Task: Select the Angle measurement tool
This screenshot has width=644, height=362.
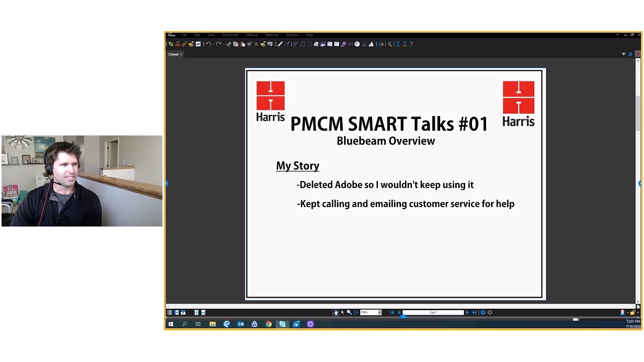Action: 364,44
